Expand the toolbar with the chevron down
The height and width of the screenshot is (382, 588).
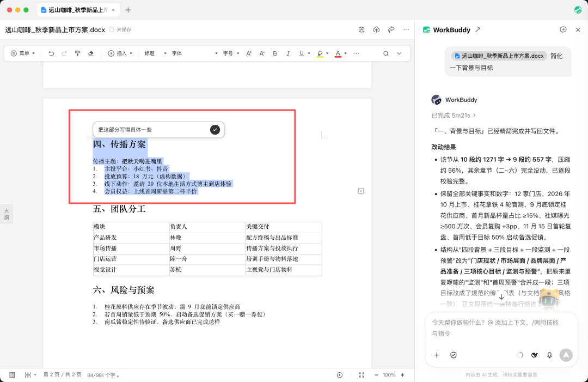point(399,53)
